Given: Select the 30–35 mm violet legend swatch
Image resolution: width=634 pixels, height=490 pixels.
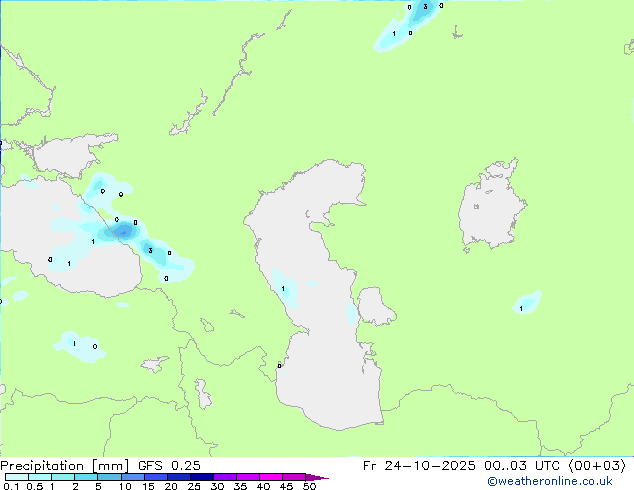Looking at the screenshot, I should click(225, 477).
